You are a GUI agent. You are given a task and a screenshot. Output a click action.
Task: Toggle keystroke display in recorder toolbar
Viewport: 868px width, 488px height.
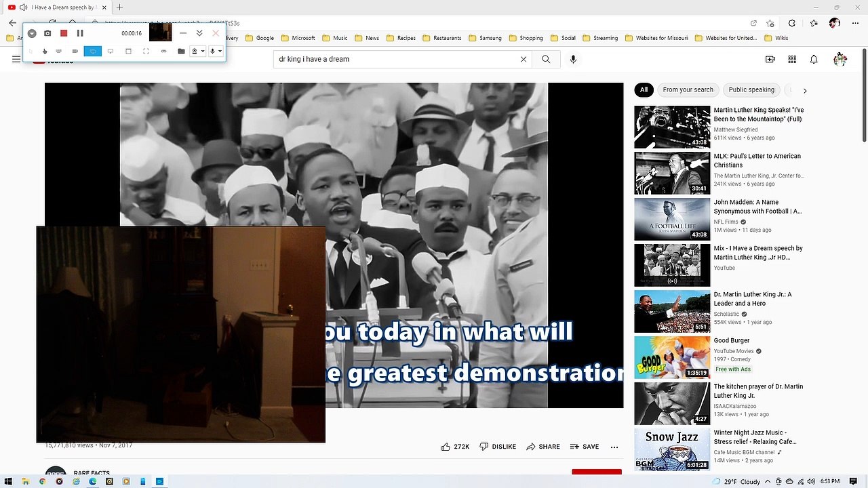(x=59, y=51)
